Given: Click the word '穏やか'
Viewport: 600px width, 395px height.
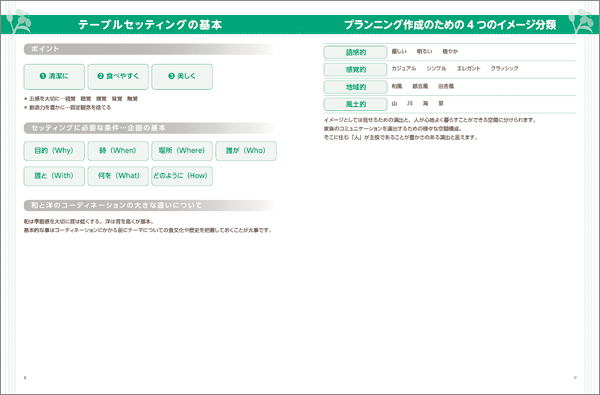Looking at the screenshot, I should pos(450,51).
